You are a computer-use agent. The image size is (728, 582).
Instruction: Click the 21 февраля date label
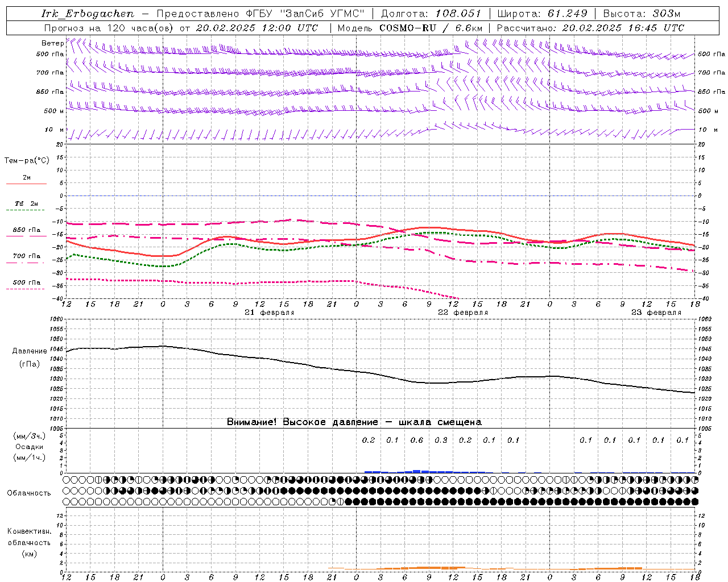tap(270, 313)
